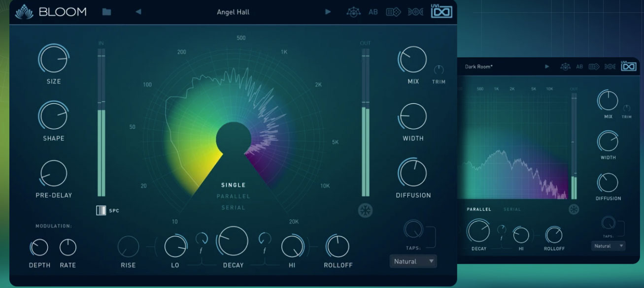
Task: Open the spider-web settings icon in main window
Action: point(354,12)
